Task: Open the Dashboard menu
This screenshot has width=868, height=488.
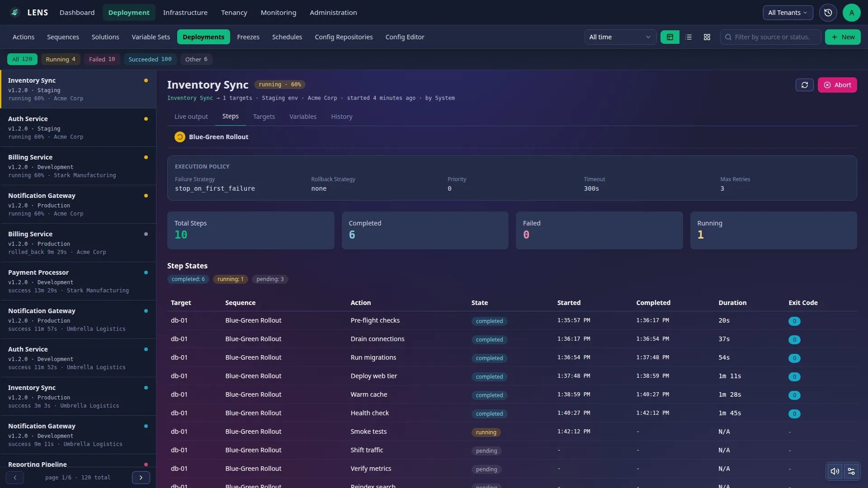Action: pyautogui.click(x=77, y=13)
